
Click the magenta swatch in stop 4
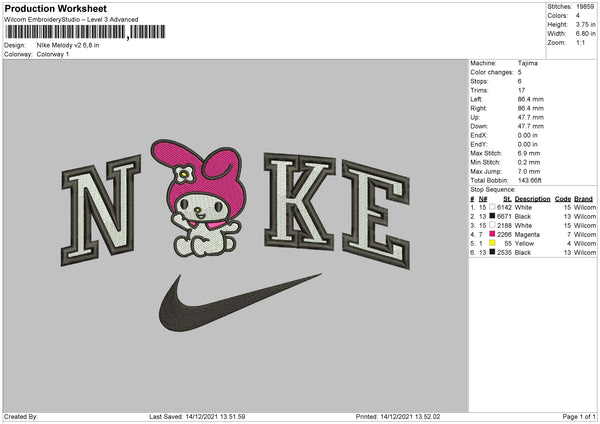click(x=492, y=234)
